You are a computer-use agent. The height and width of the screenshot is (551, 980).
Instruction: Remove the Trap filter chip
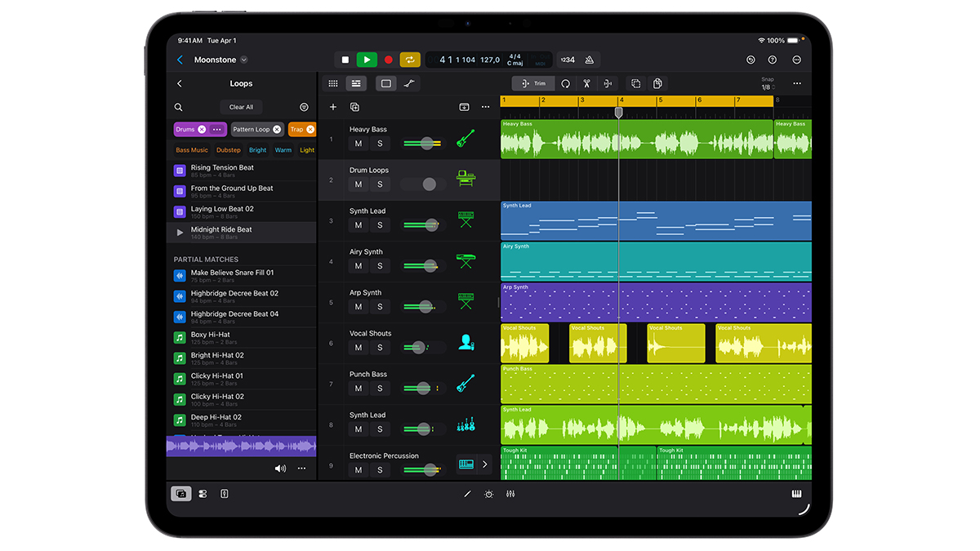[x=311, y=129]
